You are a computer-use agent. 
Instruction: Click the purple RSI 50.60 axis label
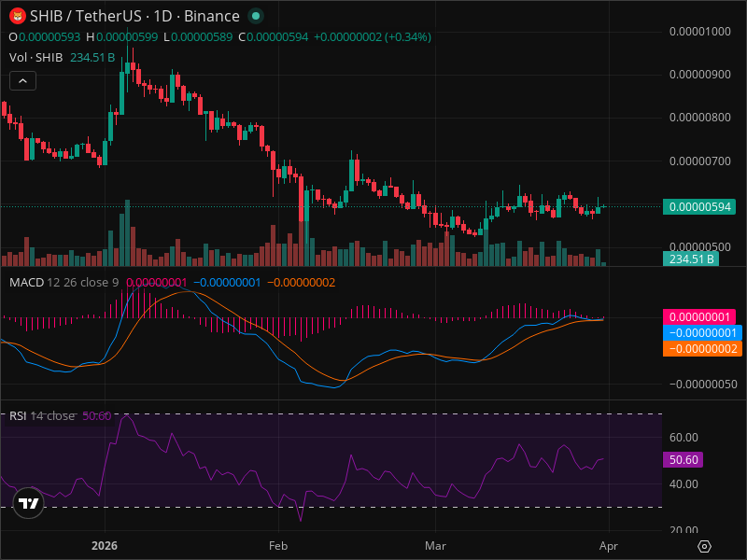point(684,459)
